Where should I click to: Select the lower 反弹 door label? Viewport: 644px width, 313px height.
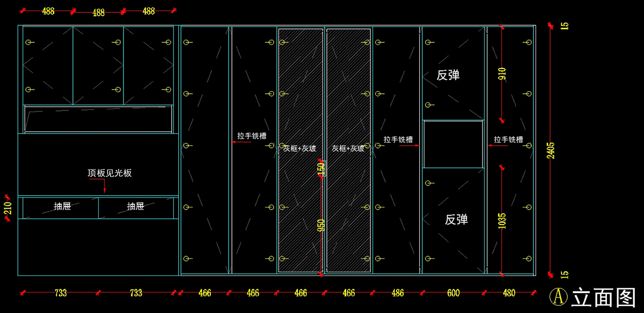[456, 220]
